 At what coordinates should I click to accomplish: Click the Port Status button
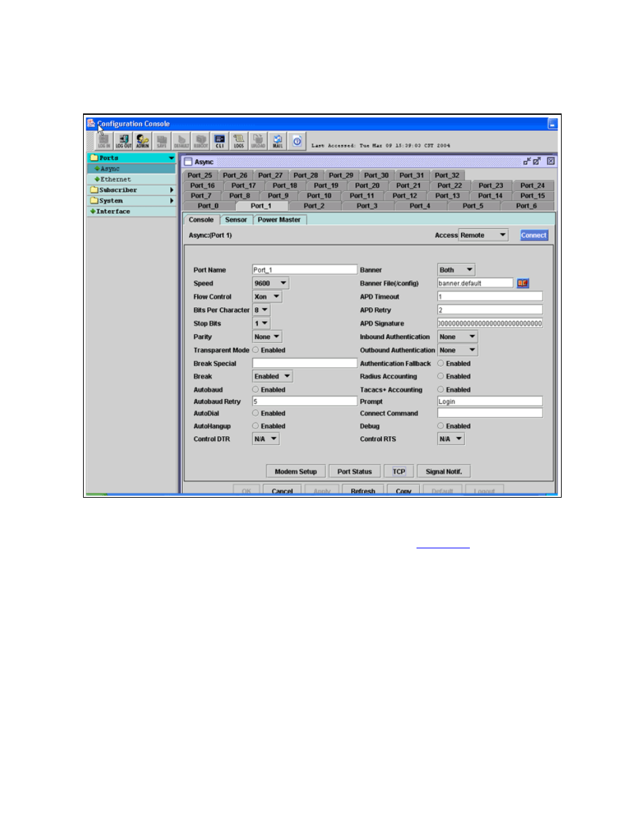coord(354,471)
